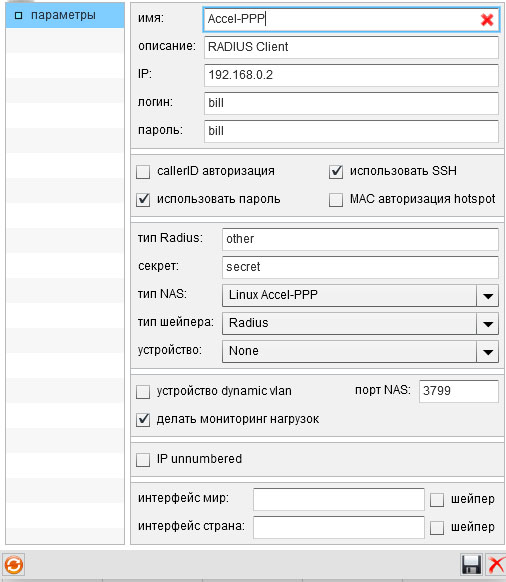Check шейпер for интерфейс мир
The height and width of the screenshot is (582, 506).
point(437,500)
